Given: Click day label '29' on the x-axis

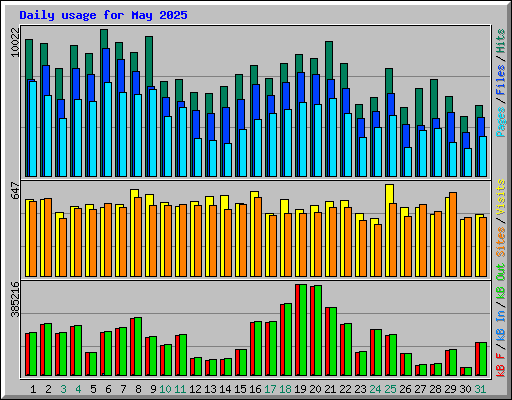Looking at the screenshot, I should [x=450, y=389].
